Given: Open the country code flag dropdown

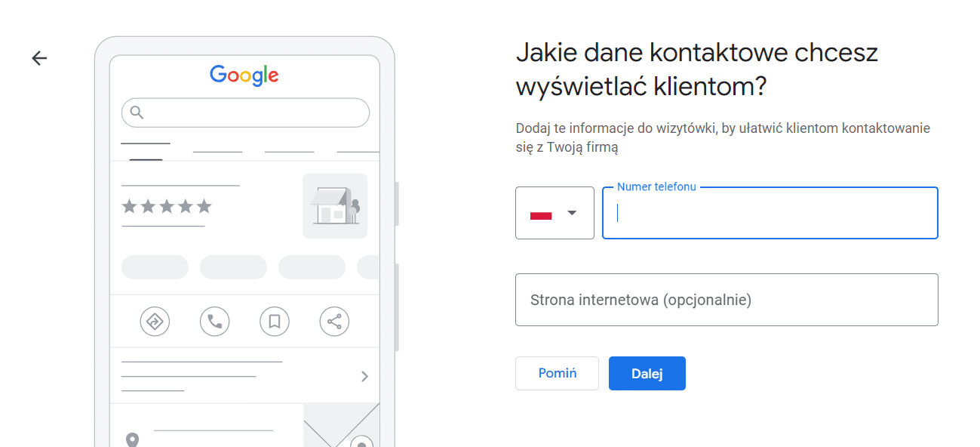Looking at the screenshot, I should [555, 213].
